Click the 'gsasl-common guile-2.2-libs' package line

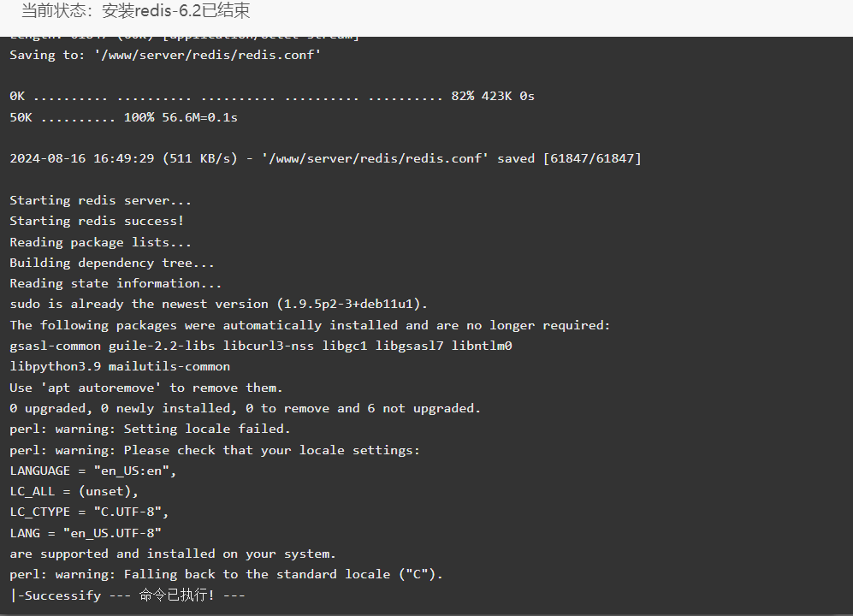261,346
